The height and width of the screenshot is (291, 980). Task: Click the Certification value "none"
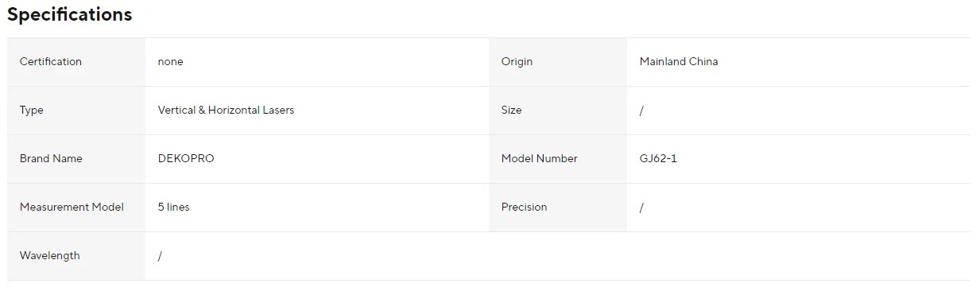click(170, 62)
